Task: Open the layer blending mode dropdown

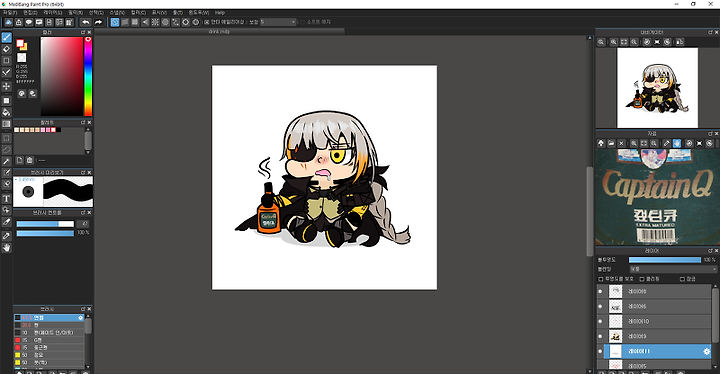Action: click(673, 269)
